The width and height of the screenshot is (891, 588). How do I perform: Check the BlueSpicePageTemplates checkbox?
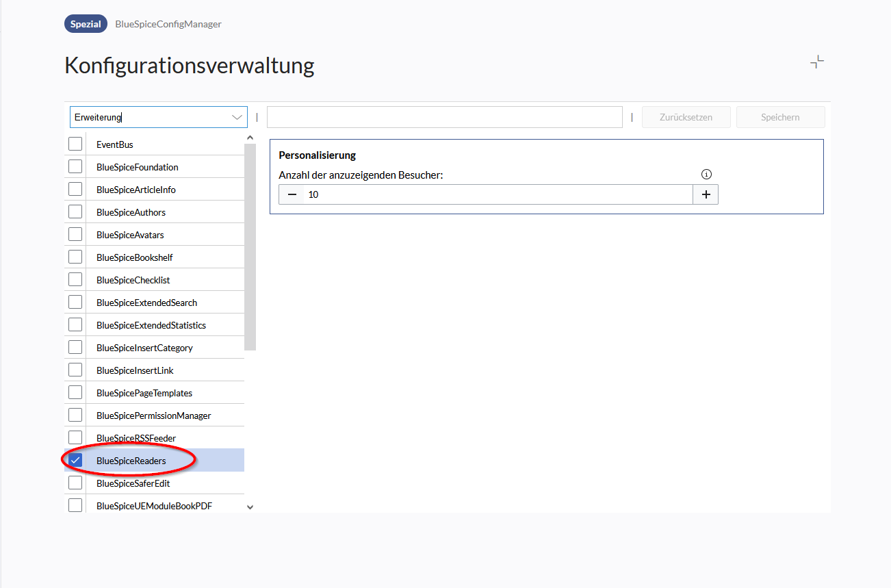pyautogui.click(x=75, y=393)
